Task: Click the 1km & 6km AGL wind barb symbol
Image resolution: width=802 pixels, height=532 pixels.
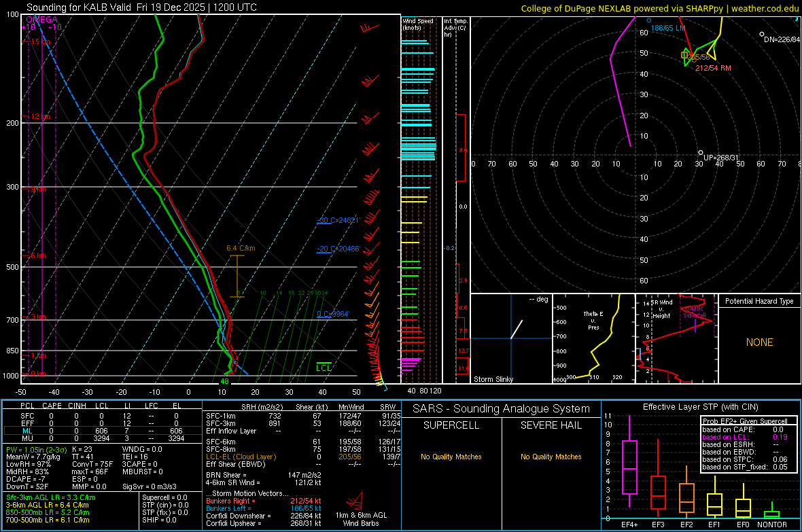Action: point(355,500)
